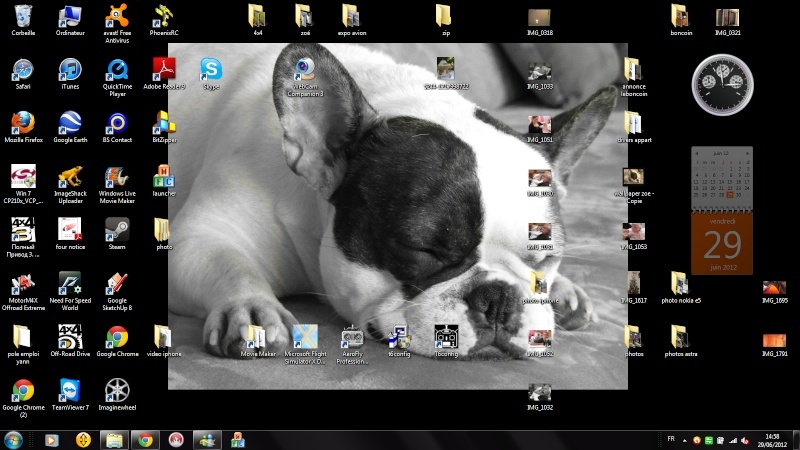
Task: Open the Corbeille recycle bin
Action: coord(23,21)
